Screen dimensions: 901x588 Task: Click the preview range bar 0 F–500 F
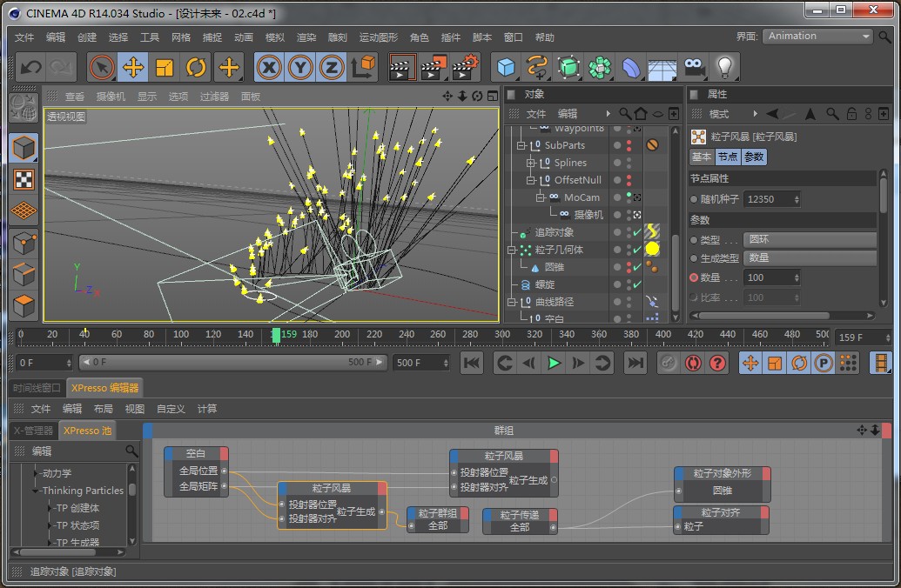tap(232, 363)
